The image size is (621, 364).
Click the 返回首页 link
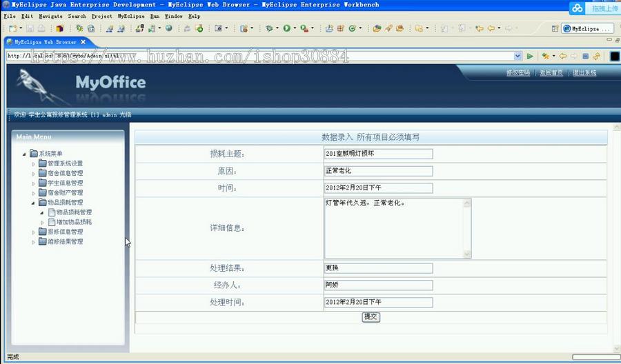tap(551, 73)
